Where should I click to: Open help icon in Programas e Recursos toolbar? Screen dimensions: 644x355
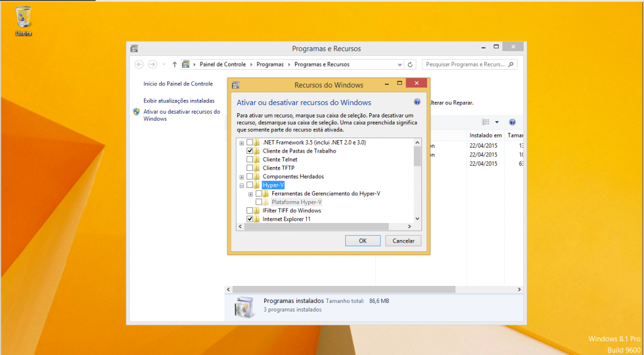(x=512, y=122)
